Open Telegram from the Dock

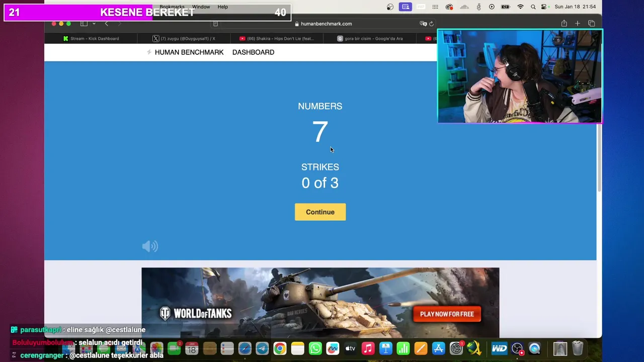262,348
